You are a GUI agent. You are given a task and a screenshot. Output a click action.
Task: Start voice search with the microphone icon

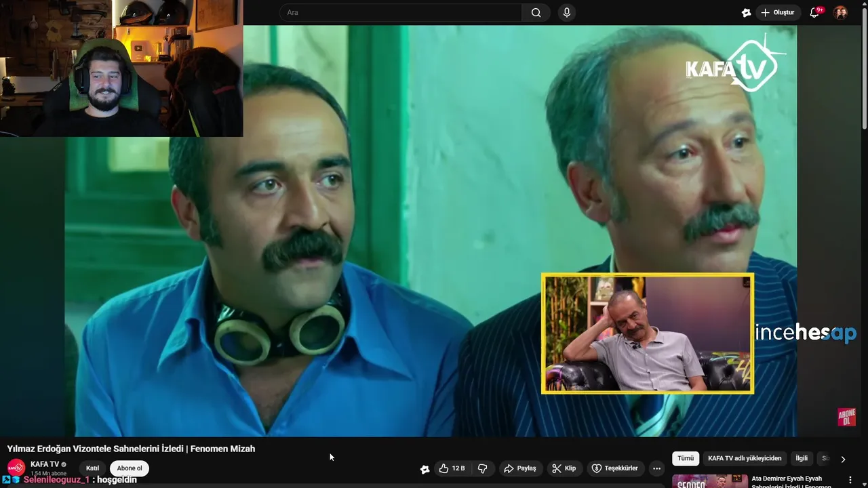(567, 12)
